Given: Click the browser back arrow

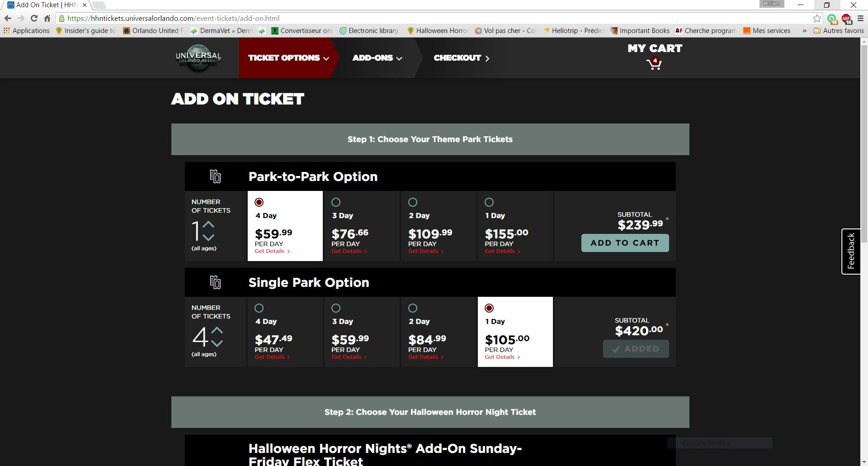Looking at the screenshot, I should tap(8, 19).
